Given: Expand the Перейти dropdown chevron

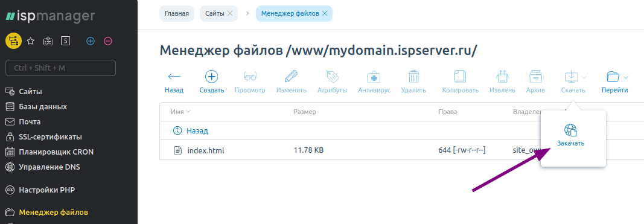Looking at the screenshot, I should pyautogui.click(x=625, y=77).
